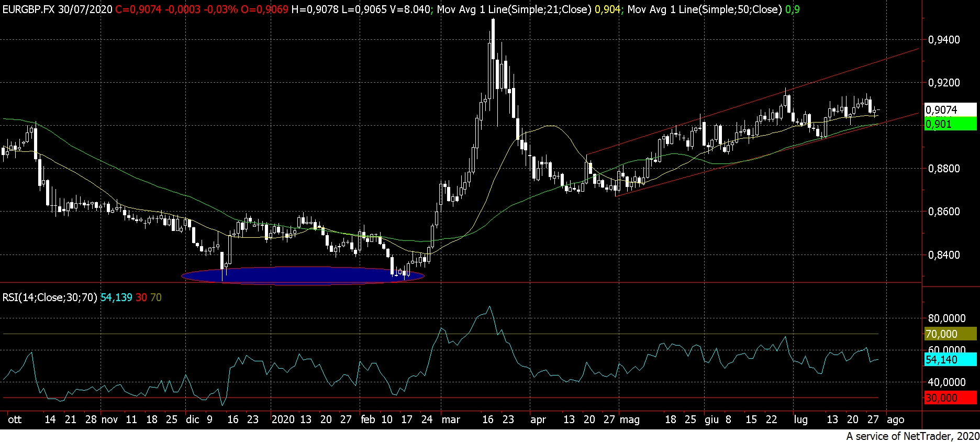The width and height of the screenshot is (980, 442).
Task: Click the 0,8600 price axis label
Action: pos(944,212)
